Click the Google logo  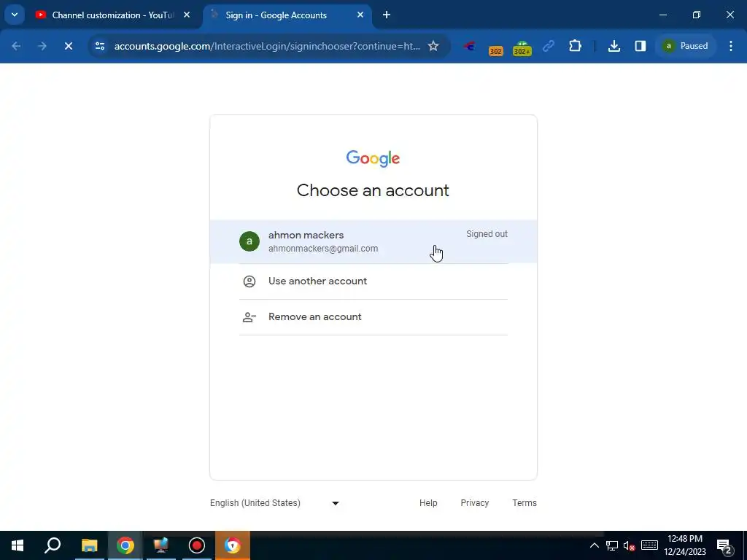pos(373,158)
